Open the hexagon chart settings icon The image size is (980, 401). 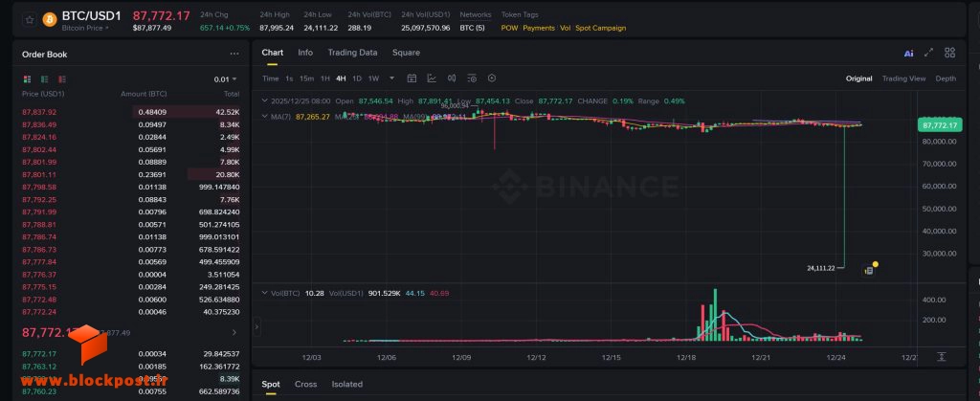(x=492, y=78)
